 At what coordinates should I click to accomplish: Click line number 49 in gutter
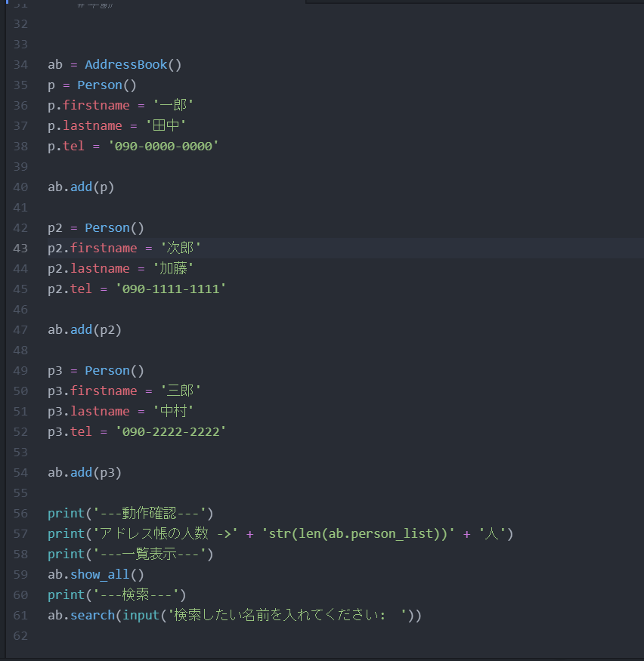tap(20, 371)
